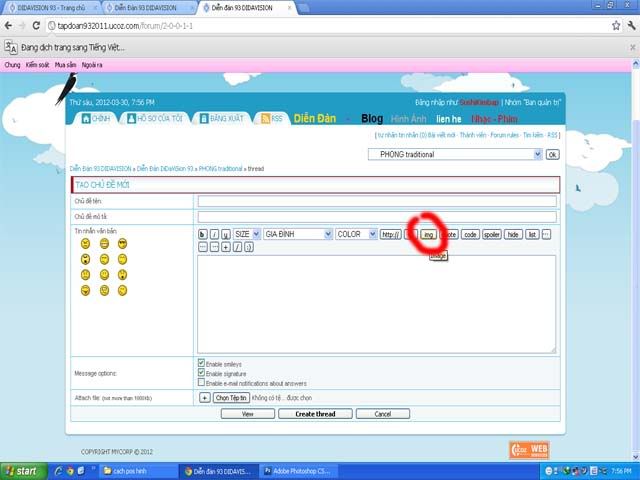Switch to the DIDAVISION 93 - Trang chủ browser tab
The image size is (640, 480).
pos(51,8)
